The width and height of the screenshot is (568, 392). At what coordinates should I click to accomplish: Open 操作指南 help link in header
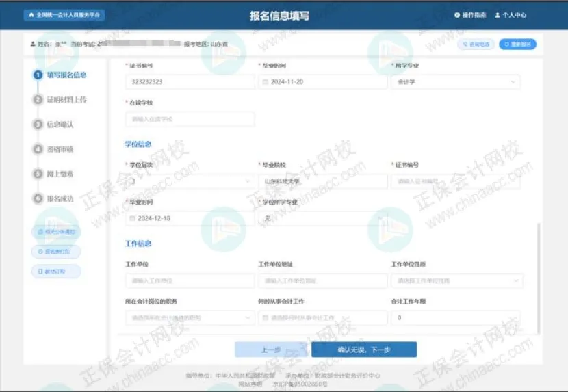(470, 15)
